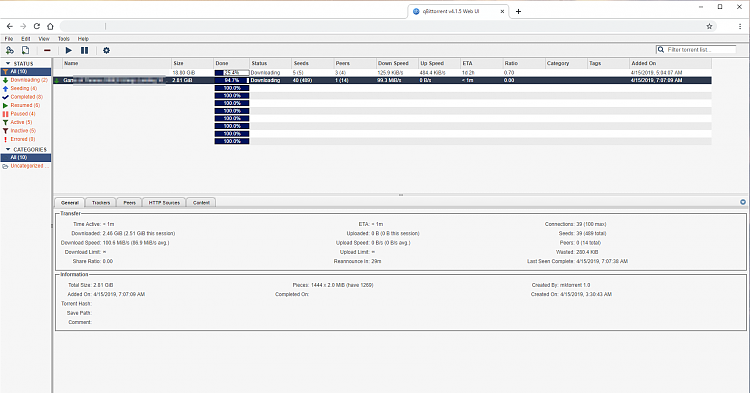Click the blue circle icon at properties panel right
Image resolution: width=750 pixels, height=393 pixels.
click(x=743, y=202)
